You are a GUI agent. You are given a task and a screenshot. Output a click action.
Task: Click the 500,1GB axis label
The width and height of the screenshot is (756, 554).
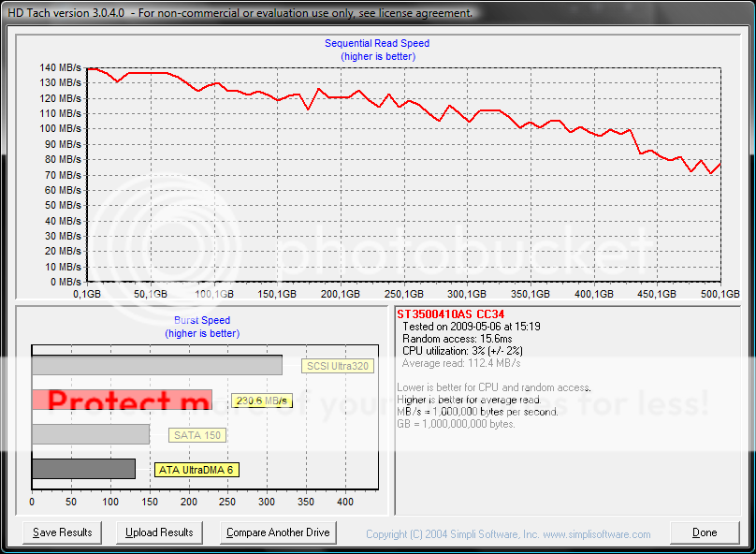[x=720, y=294]
